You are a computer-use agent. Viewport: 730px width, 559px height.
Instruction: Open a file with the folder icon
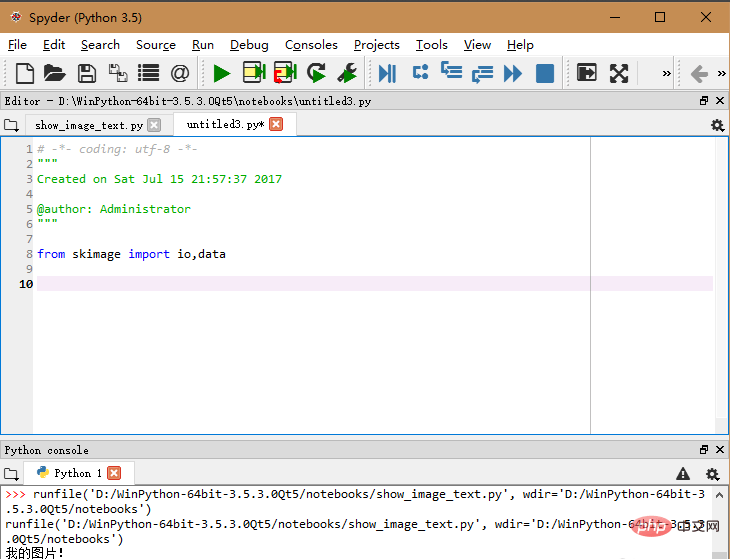coord(55,73)
